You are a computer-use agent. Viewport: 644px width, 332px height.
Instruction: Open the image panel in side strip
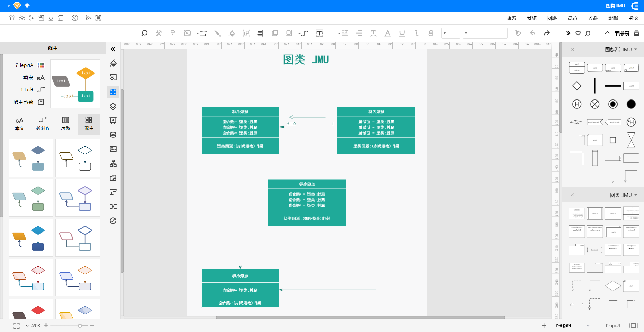point(113,149)
